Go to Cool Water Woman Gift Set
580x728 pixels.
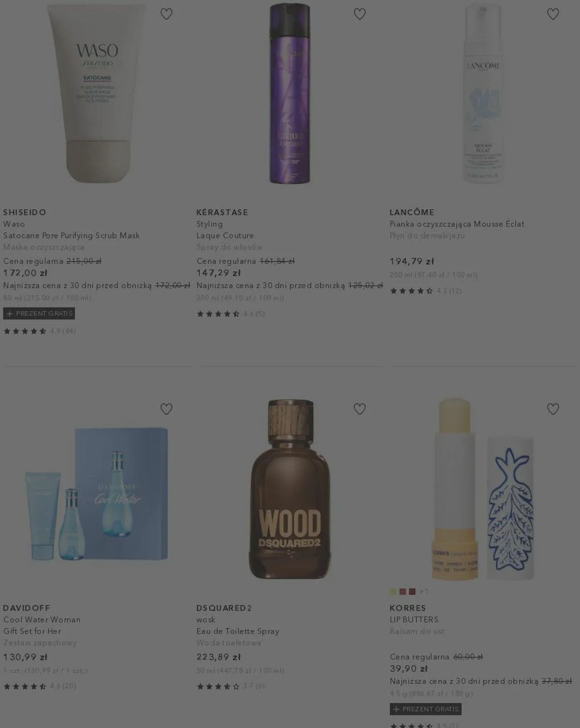pyautogui.click(x=42, y=625)
